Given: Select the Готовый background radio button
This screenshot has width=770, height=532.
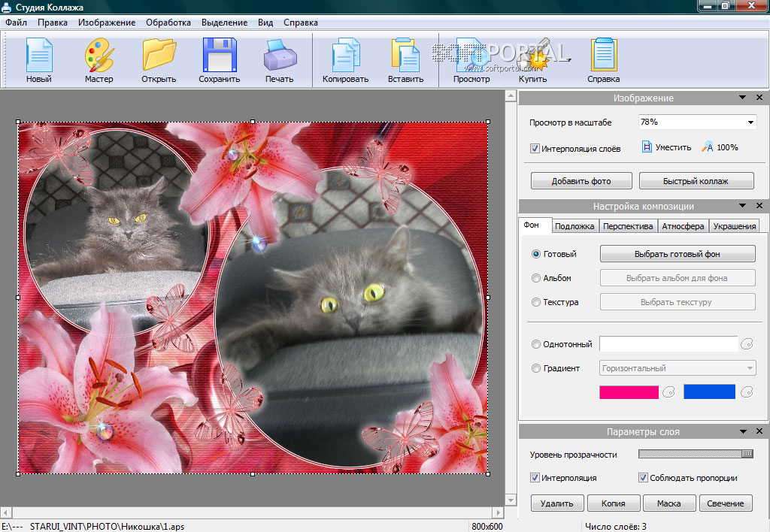Looking at the screenshot, I should coord(535,254).
